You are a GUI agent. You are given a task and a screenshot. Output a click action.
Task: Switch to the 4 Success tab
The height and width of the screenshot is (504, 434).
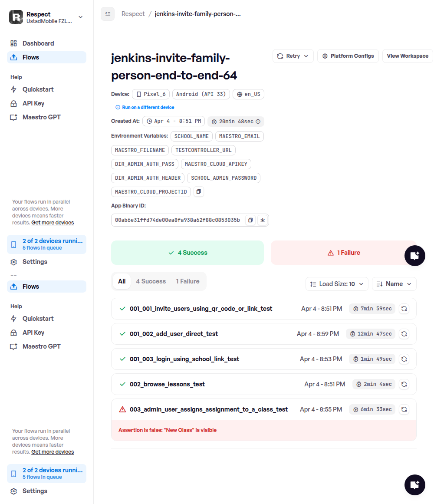point(151,281)
